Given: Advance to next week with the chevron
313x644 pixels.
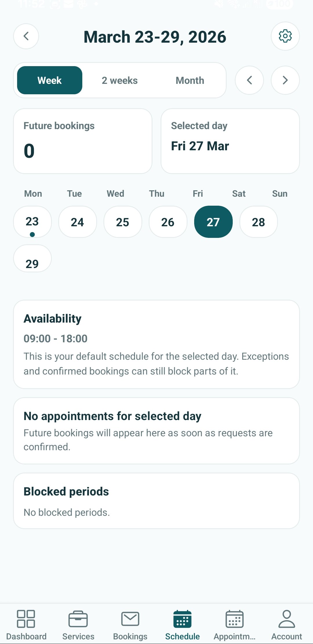Looking at the screenshot, I should [285, 80].
